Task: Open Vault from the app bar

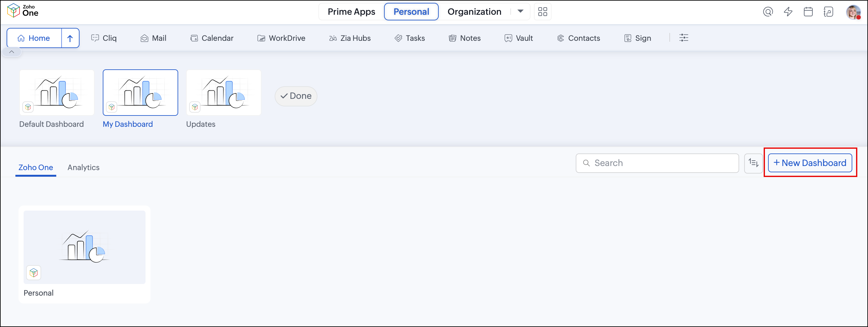Action: pos(519,38)
